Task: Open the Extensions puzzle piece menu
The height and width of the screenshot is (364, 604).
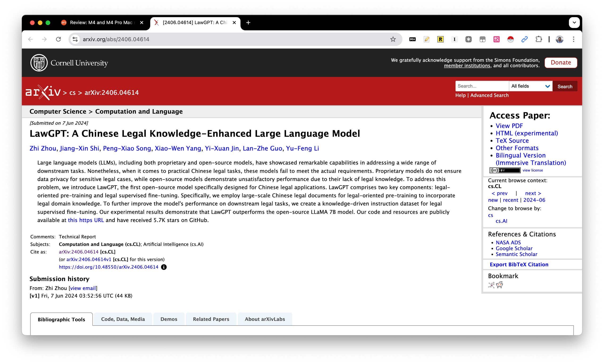Action: point(539,39)
